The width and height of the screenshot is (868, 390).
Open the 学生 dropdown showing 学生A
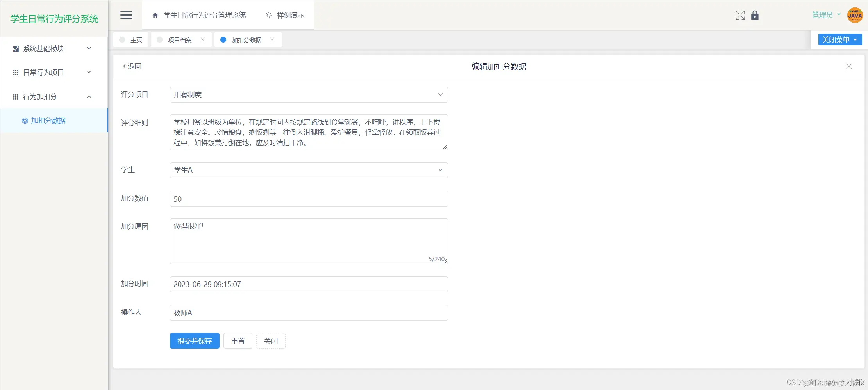(x=309, y=170)
